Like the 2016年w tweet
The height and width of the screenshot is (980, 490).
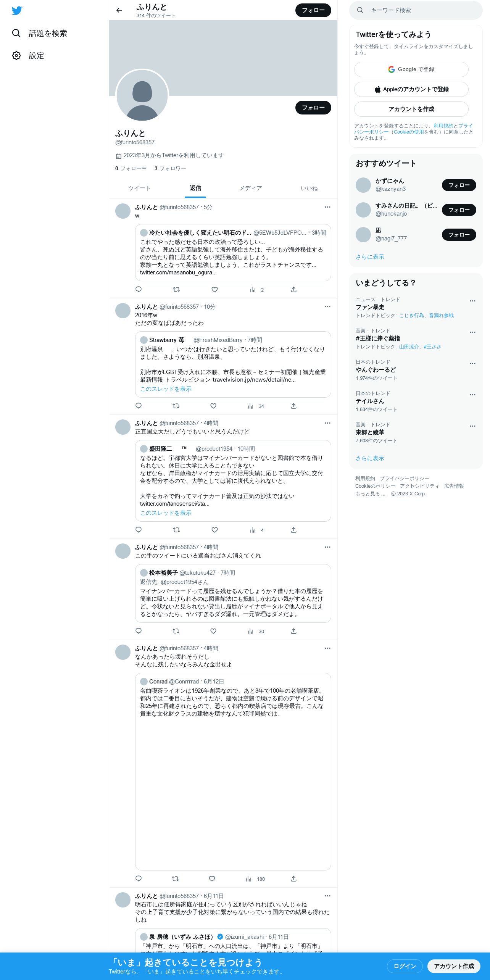point(213,406)
